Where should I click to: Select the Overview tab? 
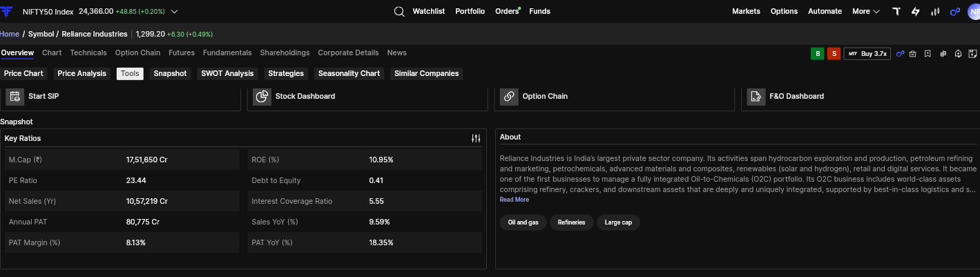click(x=17, y=52)
